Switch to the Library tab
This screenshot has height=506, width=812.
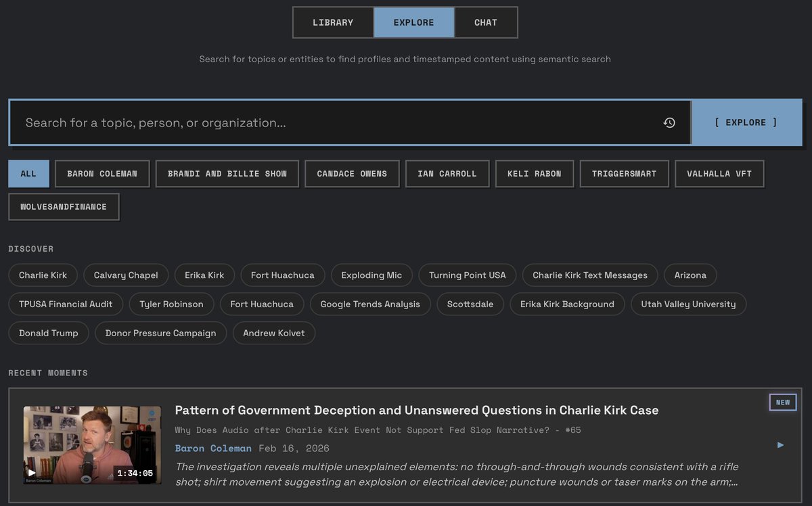(333, 22)
